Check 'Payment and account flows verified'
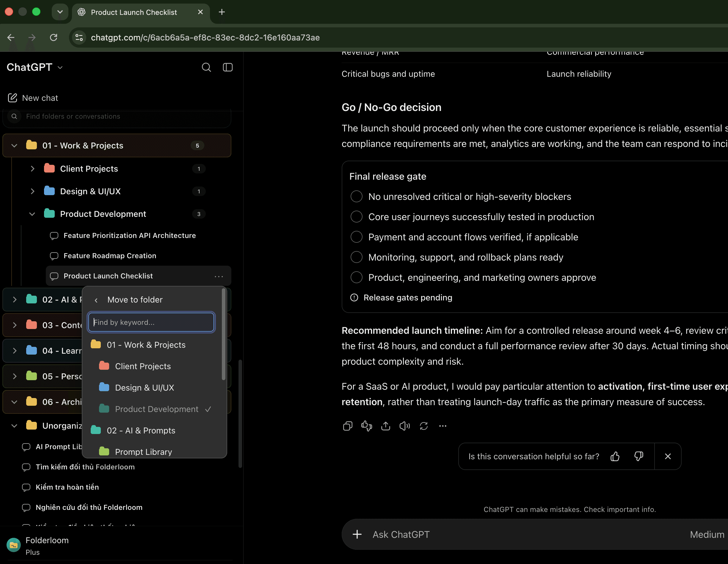The image size is (728, 564). click(356, 237)
